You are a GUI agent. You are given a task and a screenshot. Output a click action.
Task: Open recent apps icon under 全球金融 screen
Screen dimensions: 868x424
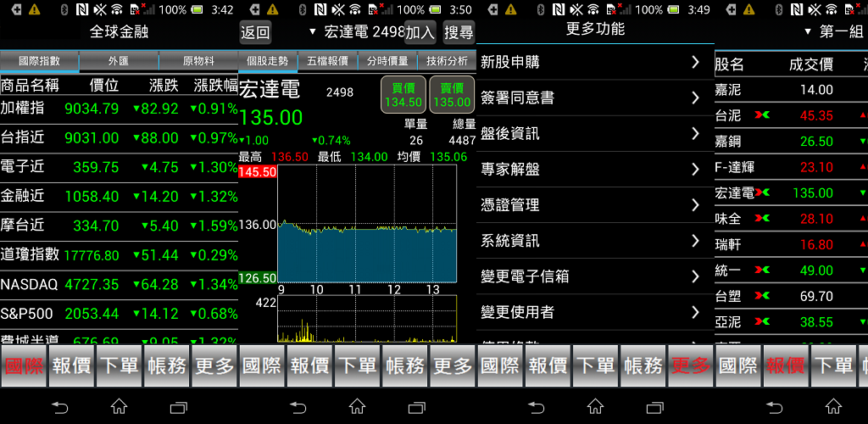pyautogui.click(x=178, y=408)
